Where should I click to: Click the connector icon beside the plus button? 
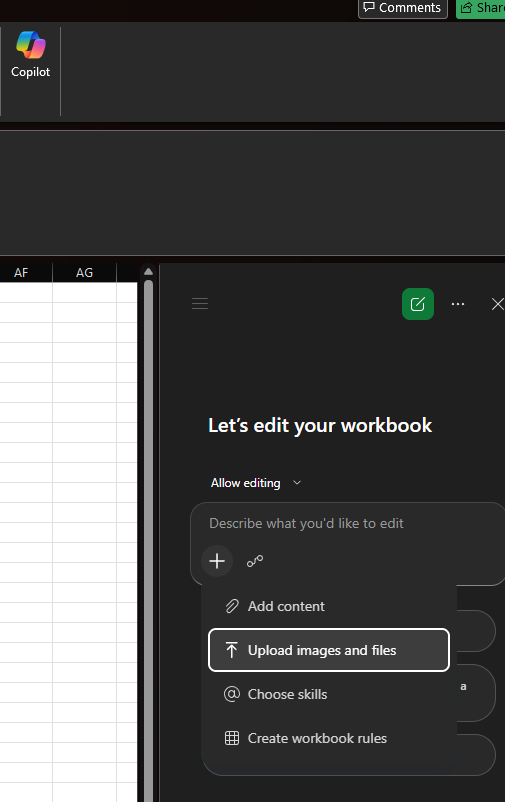pos(255,561)
